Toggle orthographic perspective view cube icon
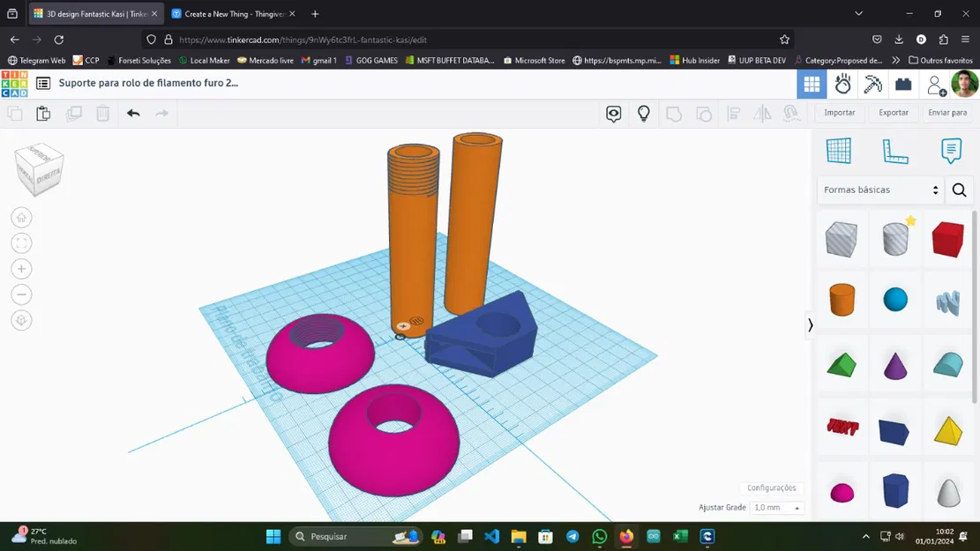Screen dimensions: 980x551 click(21, 321)
